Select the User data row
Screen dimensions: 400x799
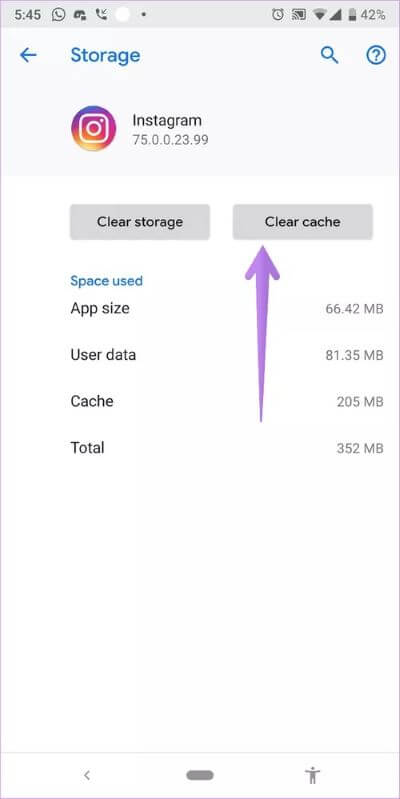[227, 355]
